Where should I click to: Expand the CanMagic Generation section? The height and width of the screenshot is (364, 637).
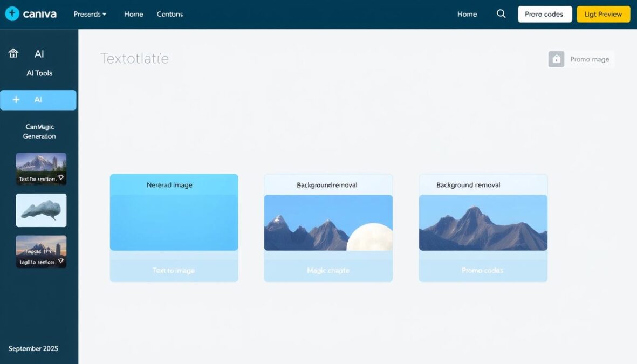tap(39, 131)
